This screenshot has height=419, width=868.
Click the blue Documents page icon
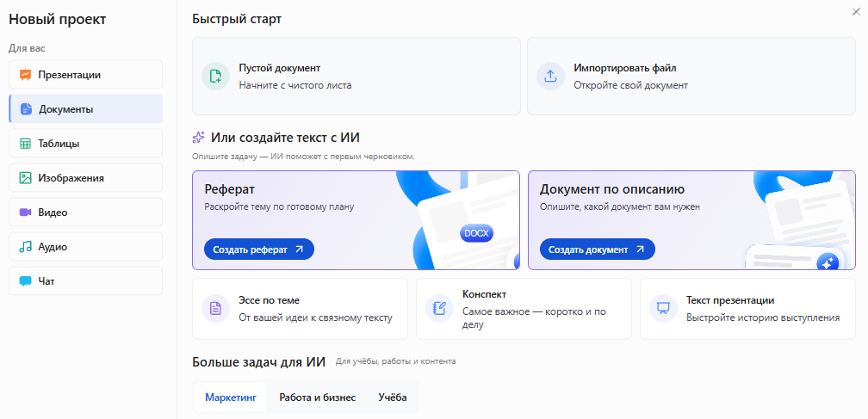click(26, 109)
